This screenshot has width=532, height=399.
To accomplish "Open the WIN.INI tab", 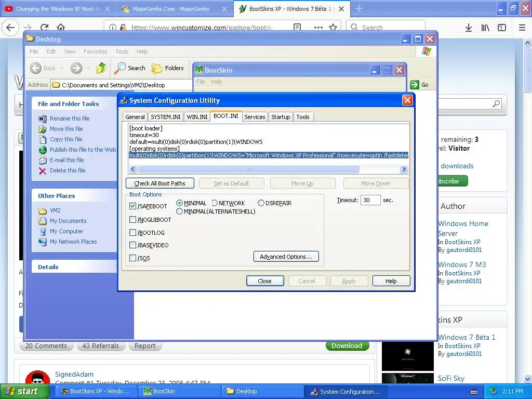I will (197, 117).
